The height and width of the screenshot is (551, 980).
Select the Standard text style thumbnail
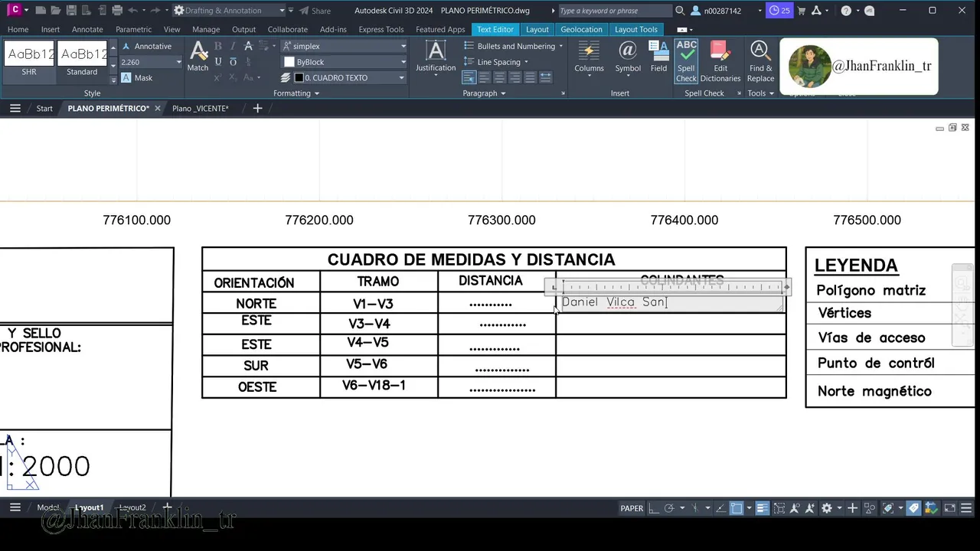[82, 60]
